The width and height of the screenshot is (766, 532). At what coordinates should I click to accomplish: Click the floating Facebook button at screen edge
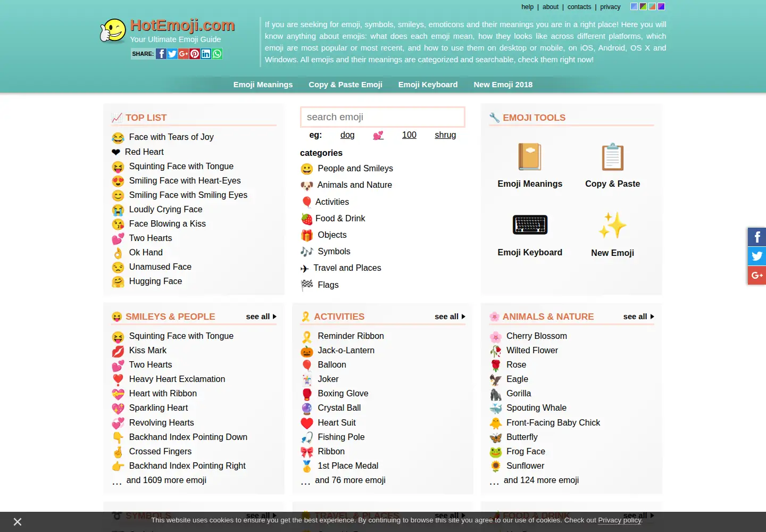757,237
